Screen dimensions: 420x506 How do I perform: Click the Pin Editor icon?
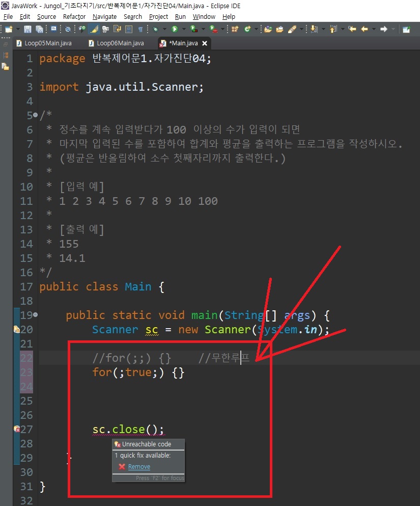[x=406, y=30]
